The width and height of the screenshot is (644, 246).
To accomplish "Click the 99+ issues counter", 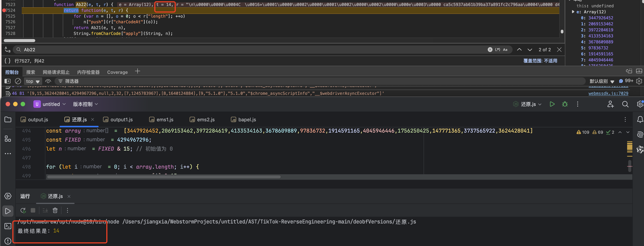I will 626,81.
